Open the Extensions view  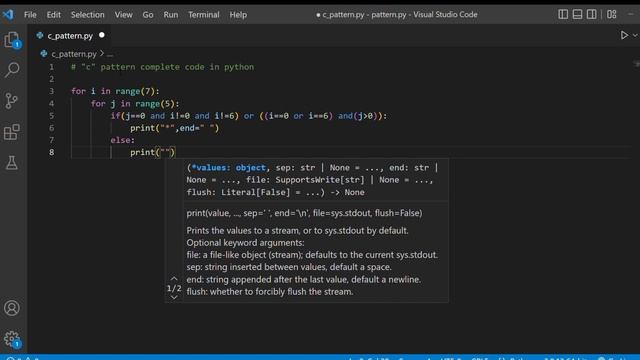(11, 132)
